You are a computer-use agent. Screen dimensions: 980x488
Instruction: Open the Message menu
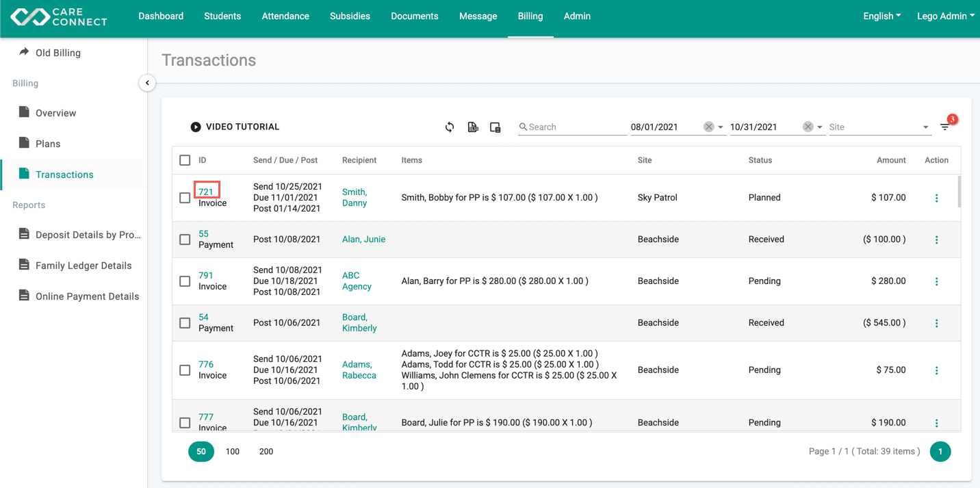pyautogui.click(x=478, y=16)
